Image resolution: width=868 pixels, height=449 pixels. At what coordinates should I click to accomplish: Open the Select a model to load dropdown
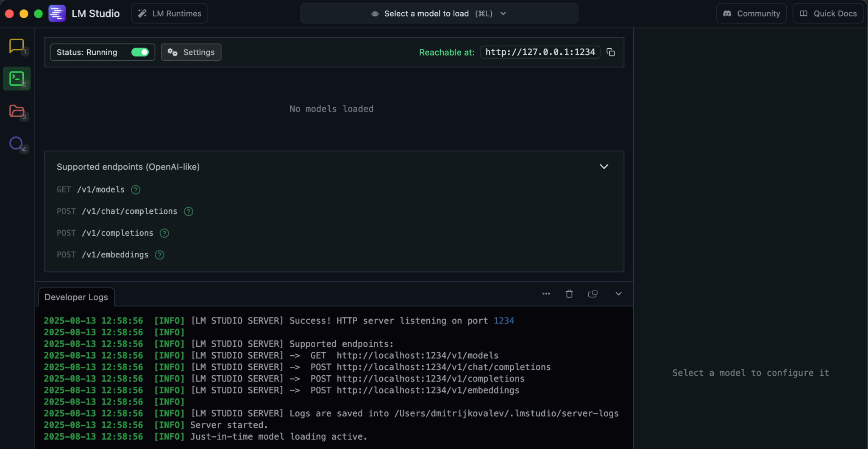(439, 14)
